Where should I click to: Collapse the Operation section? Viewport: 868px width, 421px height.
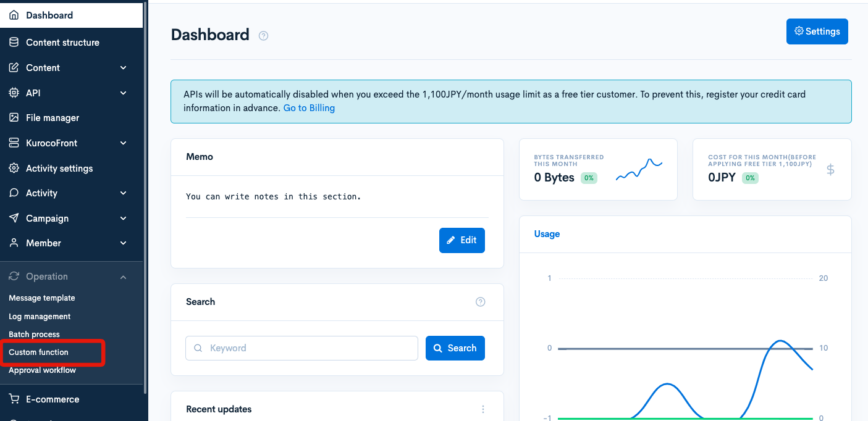123,277
